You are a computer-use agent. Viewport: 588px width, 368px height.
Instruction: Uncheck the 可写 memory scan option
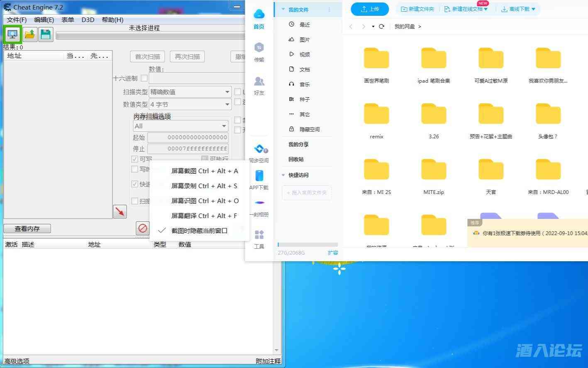(x=135, y=159)
